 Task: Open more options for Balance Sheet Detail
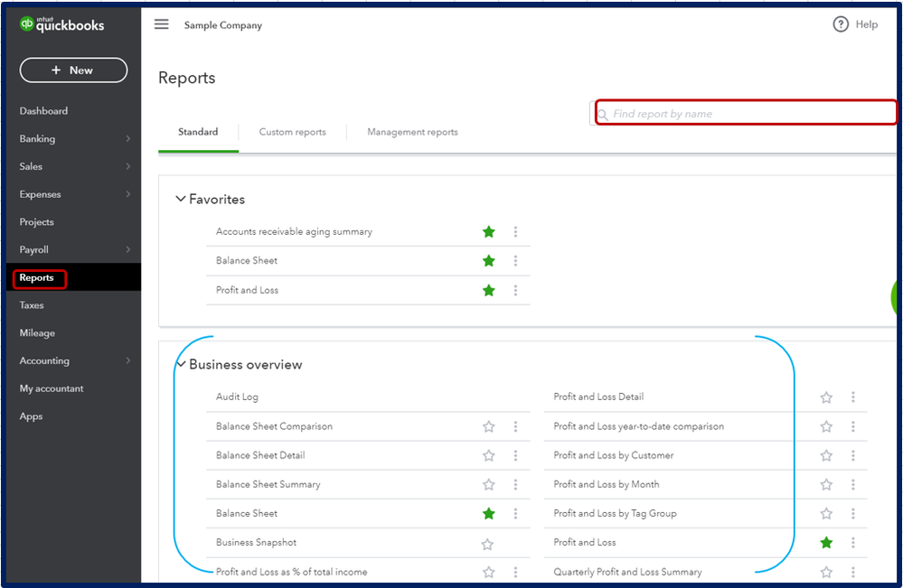(515, 455)
